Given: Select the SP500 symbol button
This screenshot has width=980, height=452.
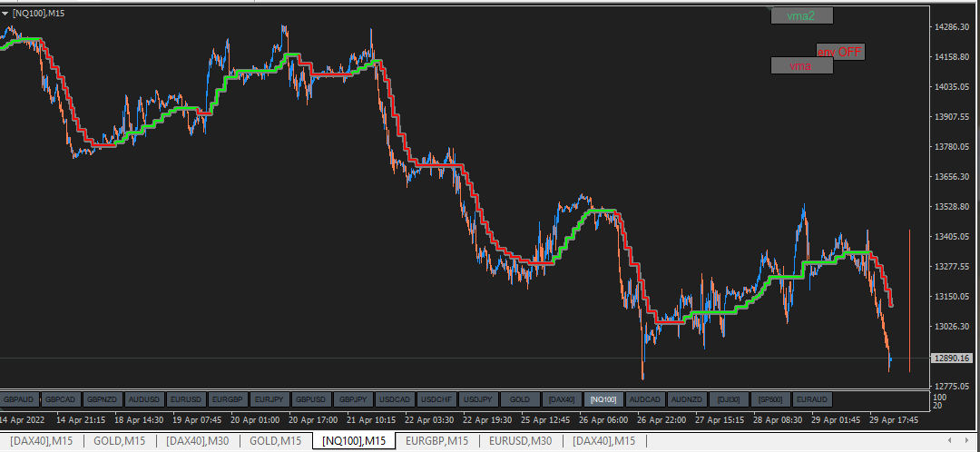Looking at the screenshot, I should click(x=770, y=398).
